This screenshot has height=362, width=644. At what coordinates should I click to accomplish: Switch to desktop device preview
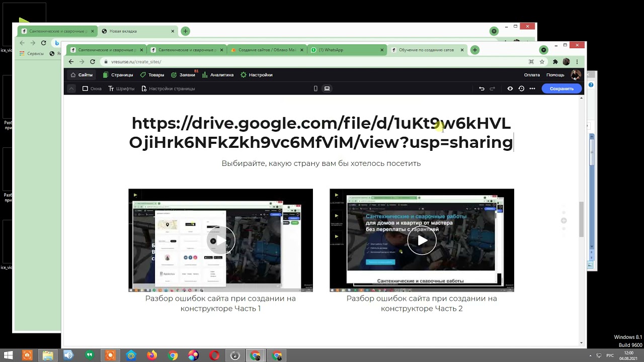(327, 88)
